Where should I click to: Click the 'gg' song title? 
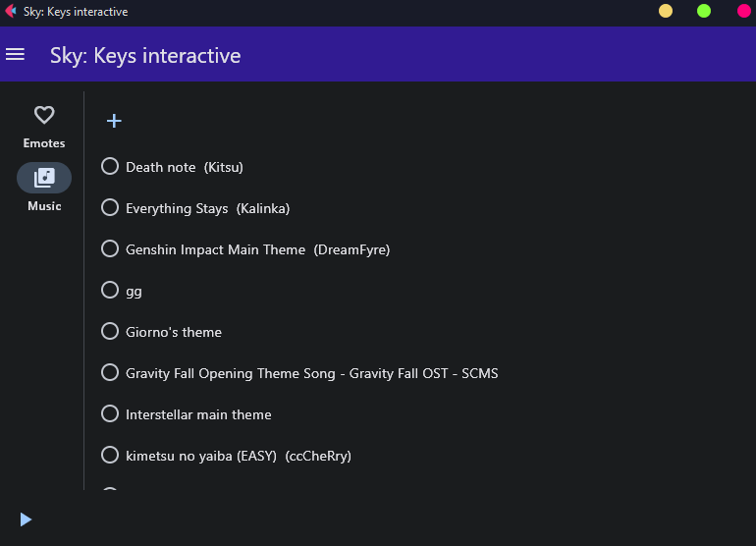(x=135, y=293)
